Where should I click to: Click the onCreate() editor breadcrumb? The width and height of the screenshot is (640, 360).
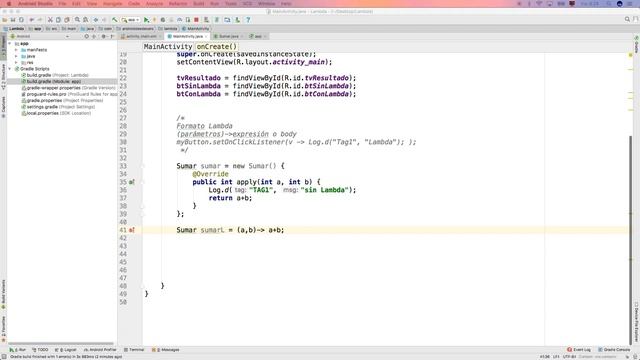tap(216, 47)
